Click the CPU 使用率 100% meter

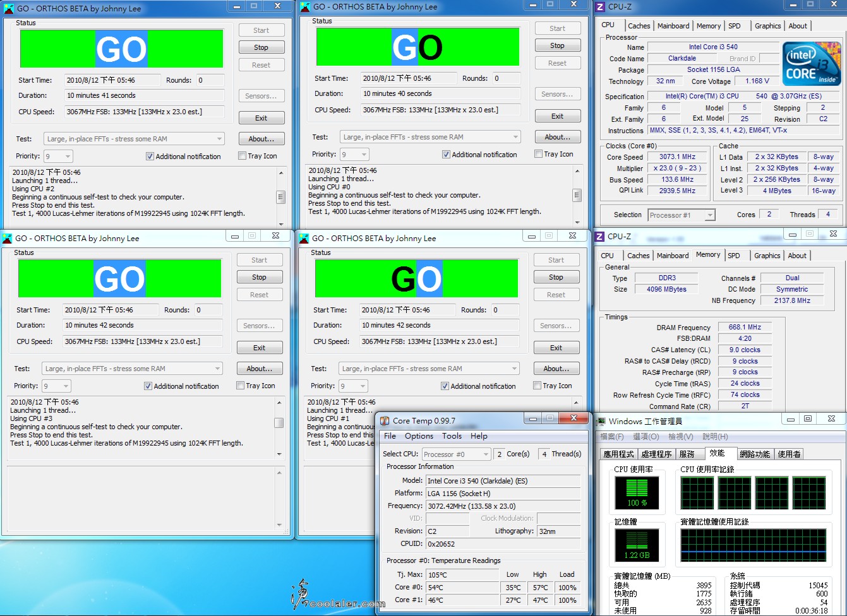tap(637, 492)
